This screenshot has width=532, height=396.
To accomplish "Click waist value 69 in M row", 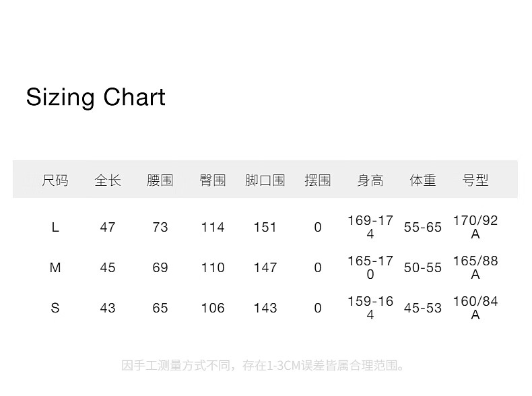I will tap(160, 267).
